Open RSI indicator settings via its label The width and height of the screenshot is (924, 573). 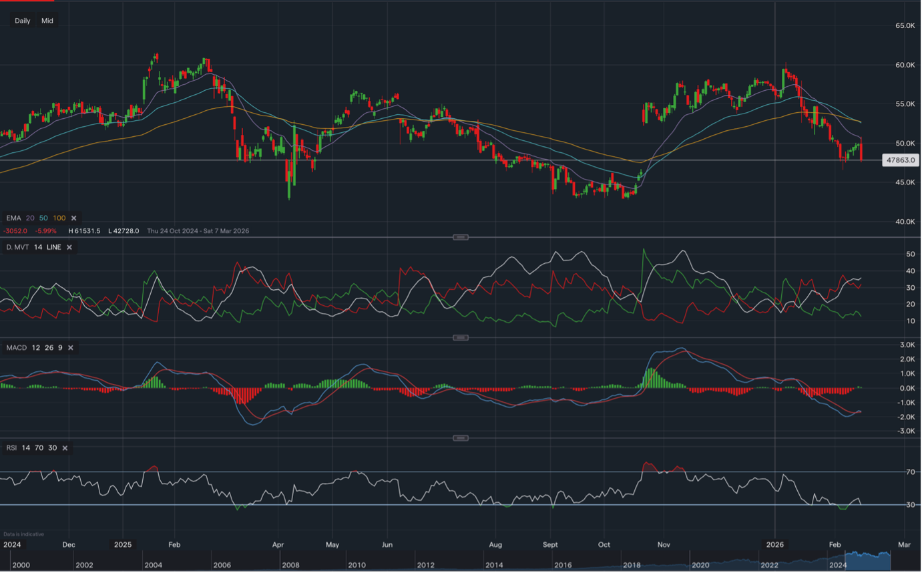[11, 447]
